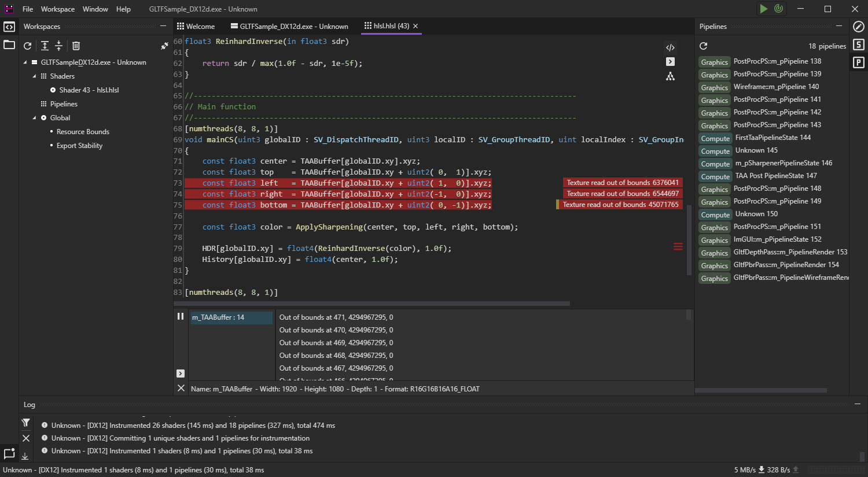Screen dimensions: 868x477
Task: Click the plug connection icon in Workspaces
Action: coord(164,46)
